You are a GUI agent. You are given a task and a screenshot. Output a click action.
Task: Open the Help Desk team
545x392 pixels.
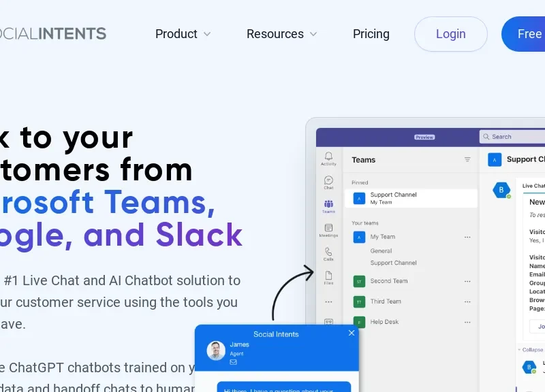[x=384, y=322]
